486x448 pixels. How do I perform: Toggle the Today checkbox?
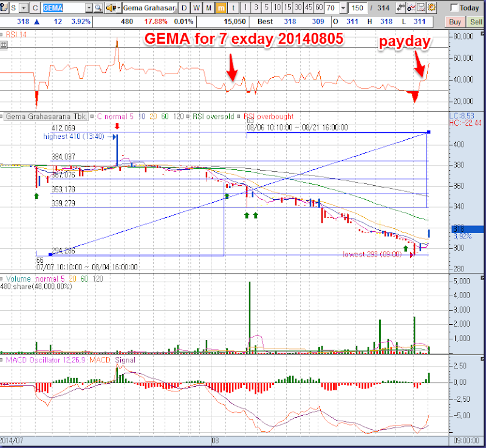(454, 8)
